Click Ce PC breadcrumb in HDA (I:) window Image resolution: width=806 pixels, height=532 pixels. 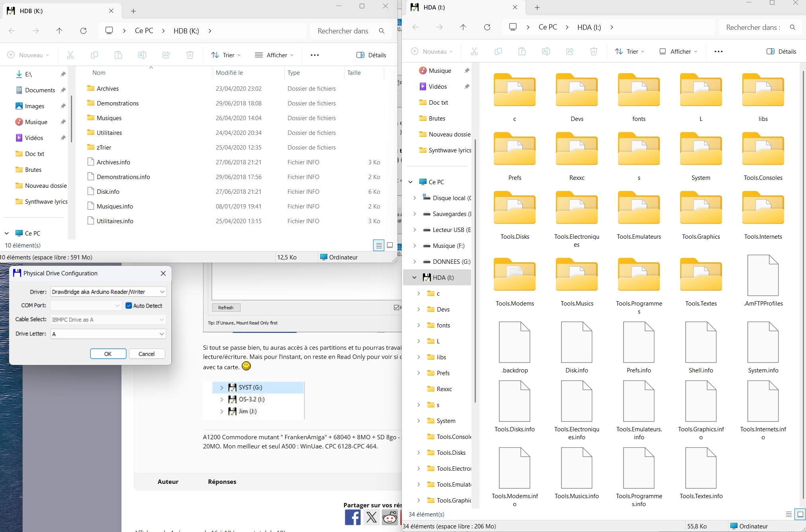point(548,27)
